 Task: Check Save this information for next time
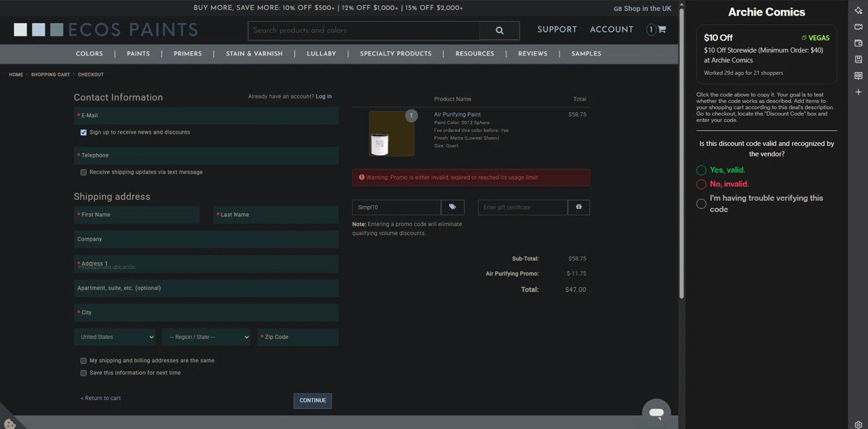tap(83, 373)
